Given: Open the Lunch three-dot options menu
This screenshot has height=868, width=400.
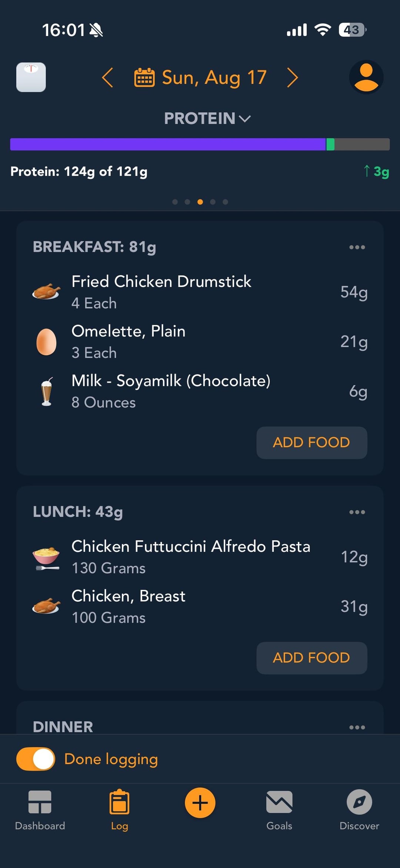Looking at the screenshot, I should pos(357,512).
